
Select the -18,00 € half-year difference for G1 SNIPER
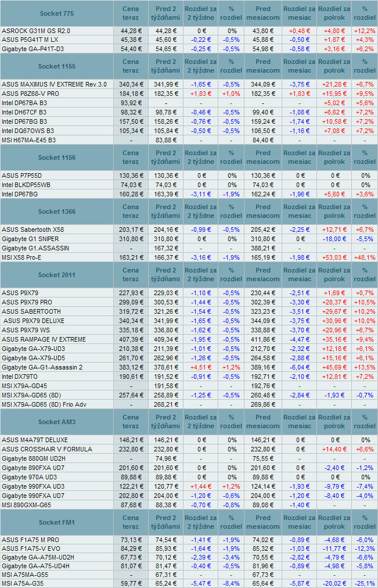[x=334, y=239]
